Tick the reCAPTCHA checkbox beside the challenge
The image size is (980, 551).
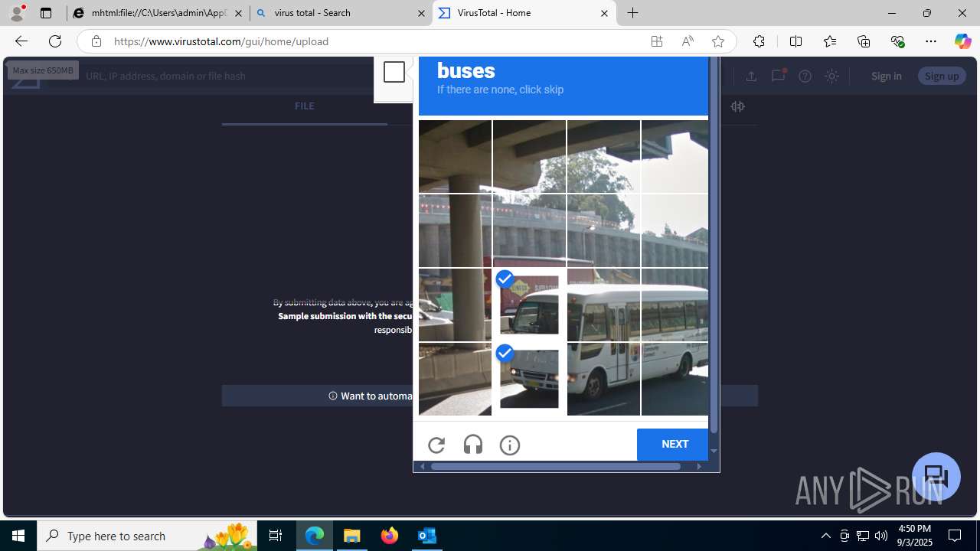coord(394,72)
